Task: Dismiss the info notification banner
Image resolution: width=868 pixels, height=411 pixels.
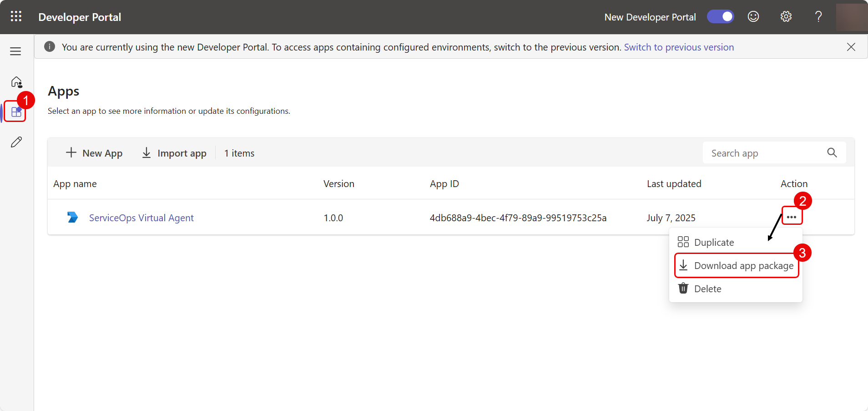Action: coord(851,47)
